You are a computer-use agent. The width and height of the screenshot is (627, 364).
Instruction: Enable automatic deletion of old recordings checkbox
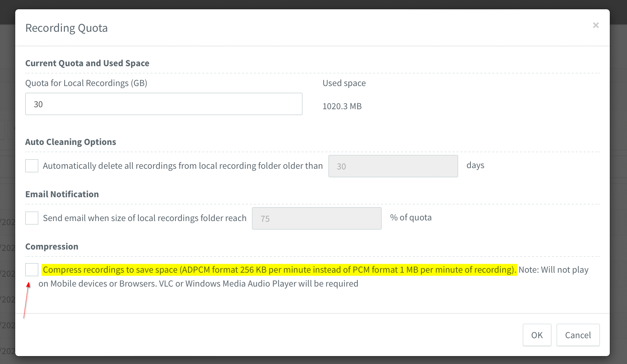point(32,166)
